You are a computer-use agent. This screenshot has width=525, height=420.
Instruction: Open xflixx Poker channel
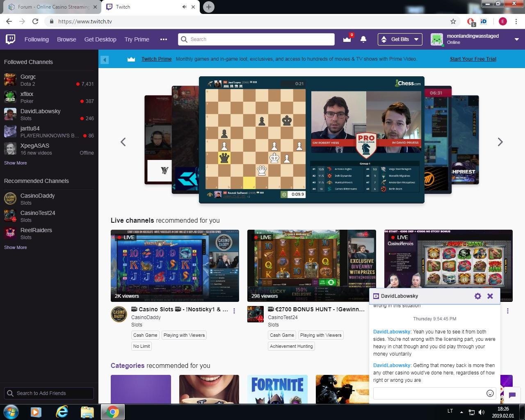coord(49,97)
